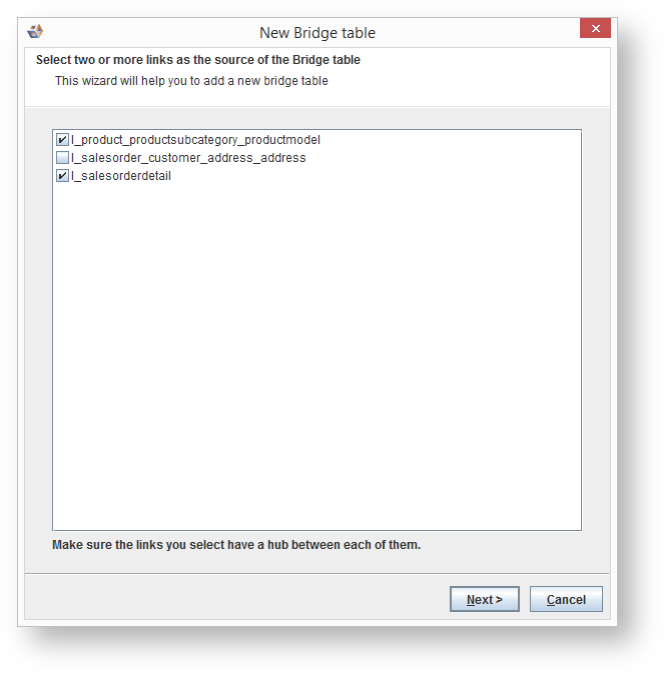This screenshot has height=675, width=666.
Task: Enable the l_salesorder_customer_address_address checkbox
Action: [x=63, y=158]
